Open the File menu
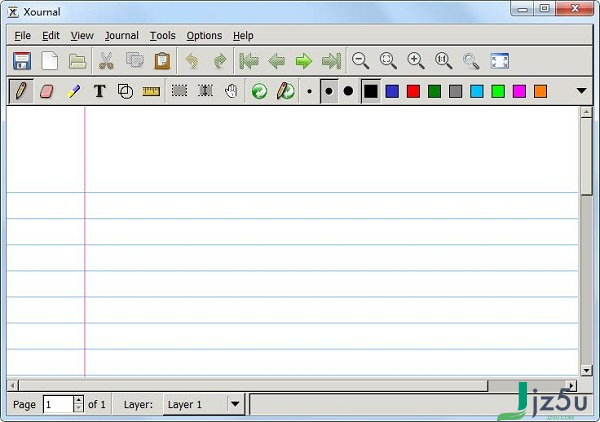The height and width of the screenshot is (422, 600). 23,36
